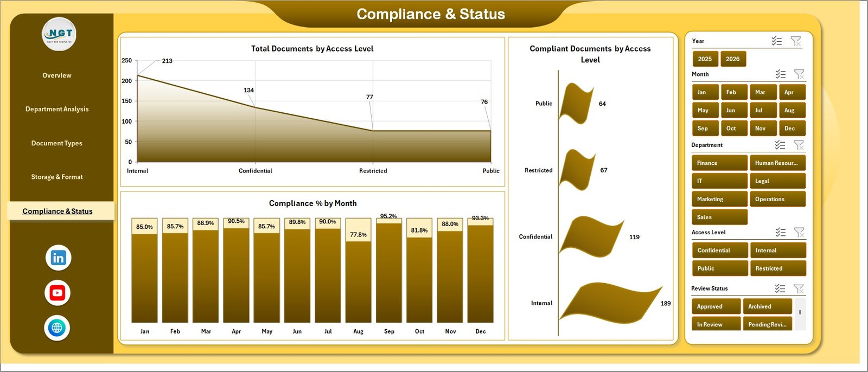Viewport: 868px width, 372px height.
Task: Open the Department Analysis page
Action: pyautogui.click(x=57, y=109)
